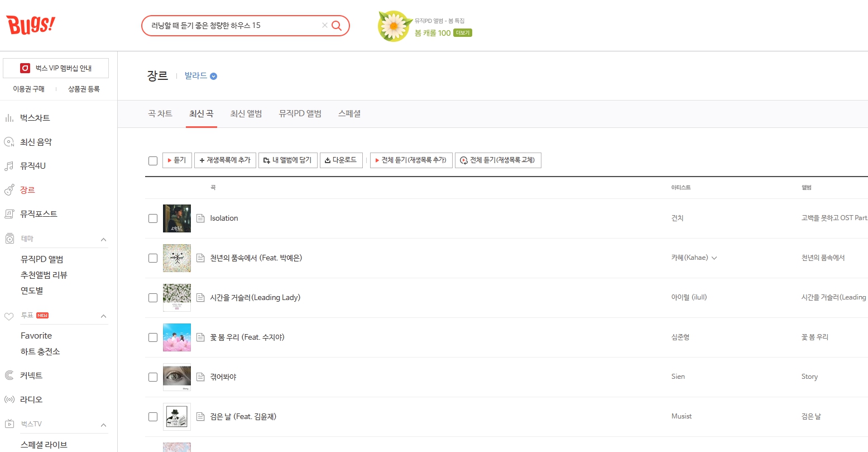
Task: Click the green 더보기 badge
Action: [x=463, y=33]
